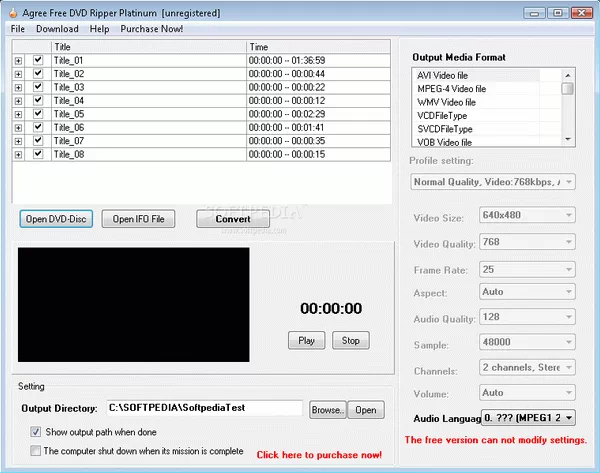Expand the Title_01 tree node
The image size is (600, 473).
click(x=18, y=61)
